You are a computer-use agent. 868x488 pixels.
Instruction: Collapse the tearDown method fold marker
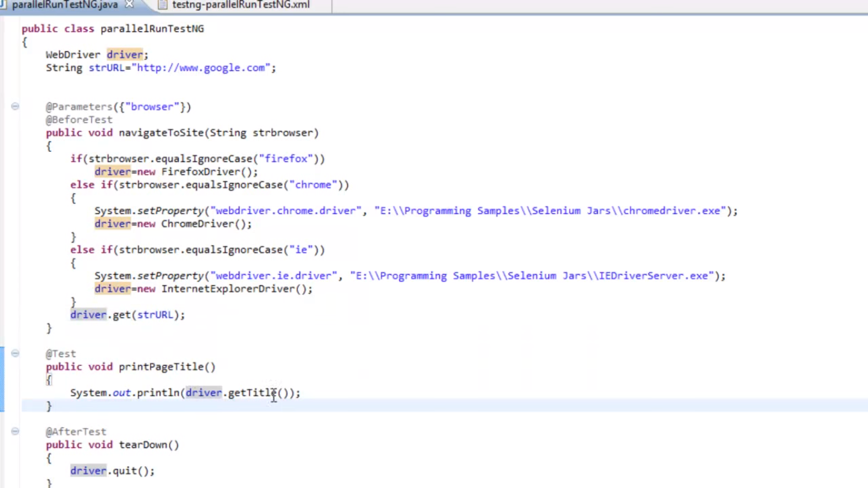(x=15, y=431)
